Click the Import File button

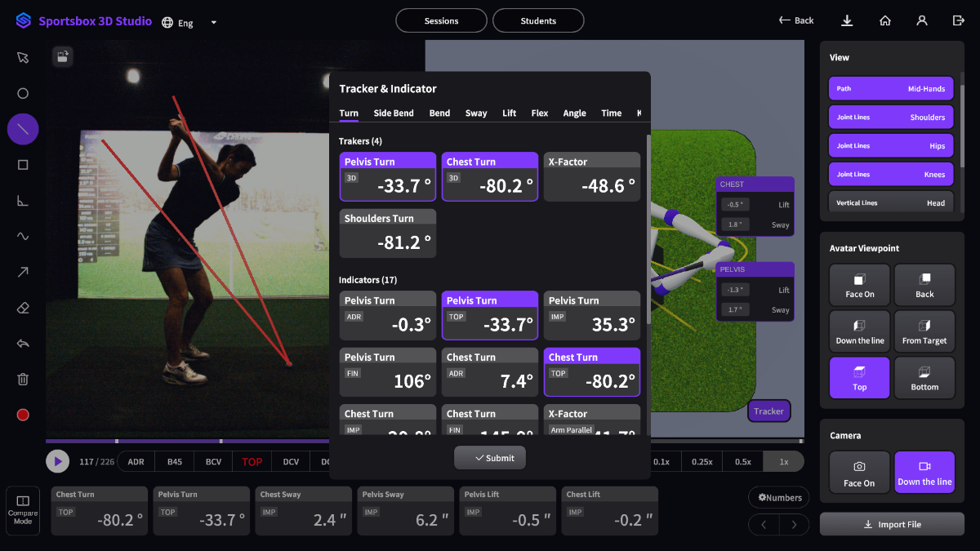[892, 524]
